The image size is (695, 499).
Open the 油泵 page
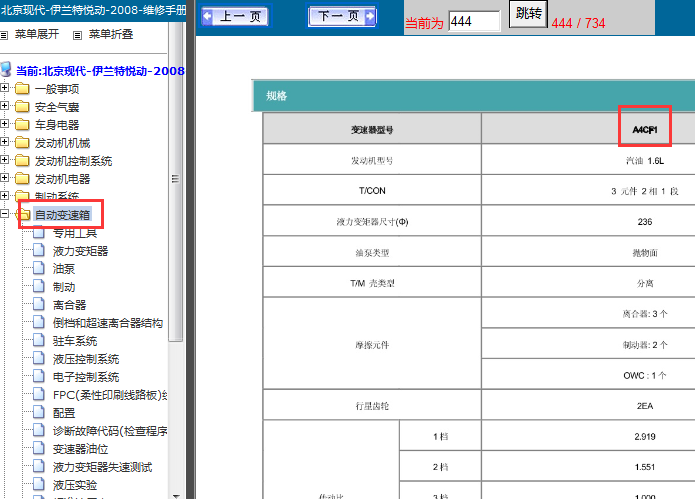[64, 269]
